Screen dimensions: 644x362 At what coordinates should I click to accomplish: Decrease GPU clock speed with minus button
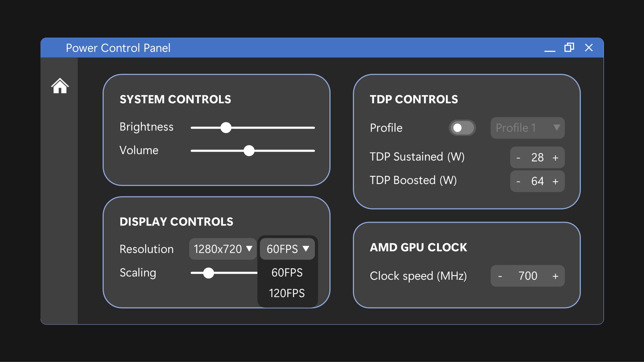[500, 276]
